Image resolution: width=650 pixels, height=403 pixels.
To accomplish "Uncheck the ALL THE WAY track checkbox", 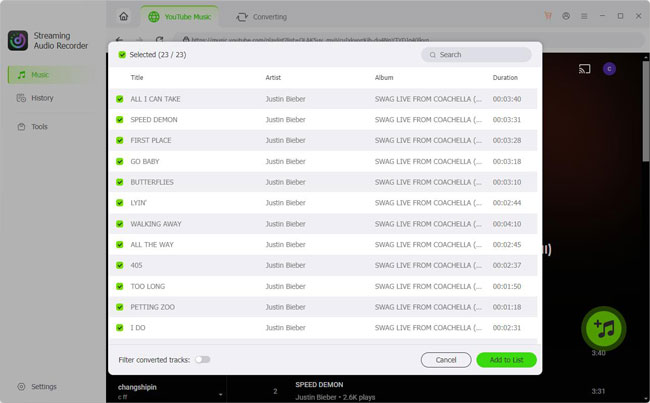I will click(120, 245).
